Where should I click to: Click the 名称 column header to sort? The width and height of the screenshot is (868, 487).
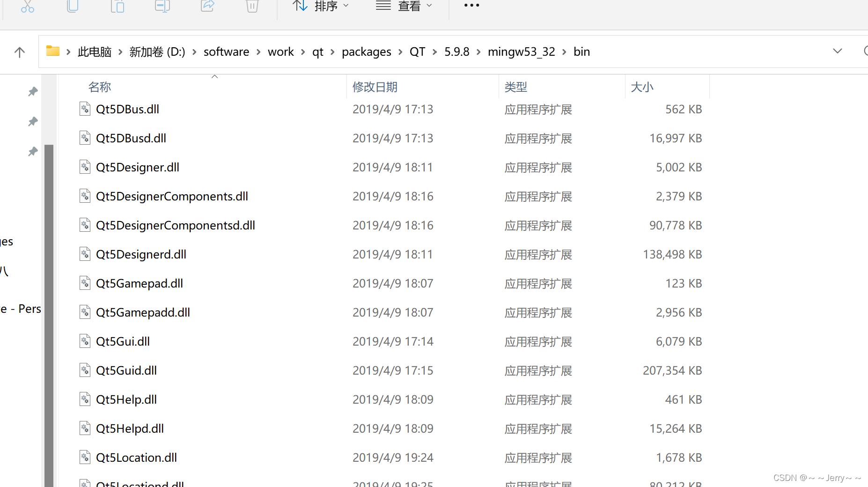99,87
